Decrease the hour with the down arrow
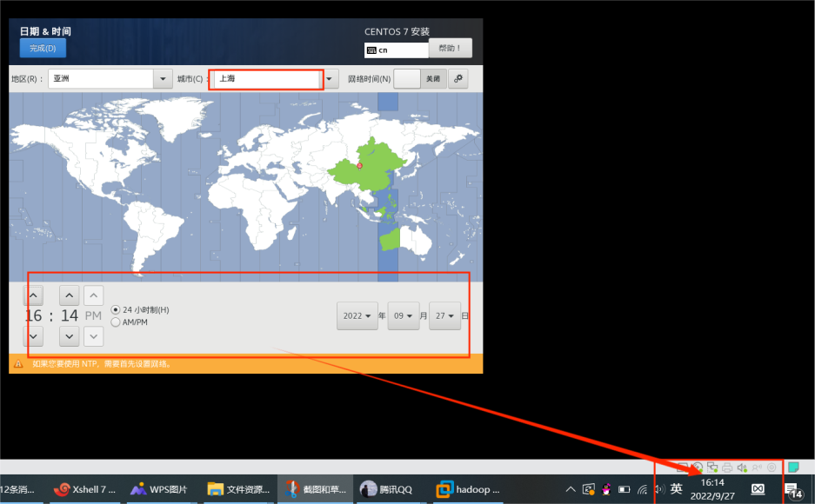 (33, 336)
